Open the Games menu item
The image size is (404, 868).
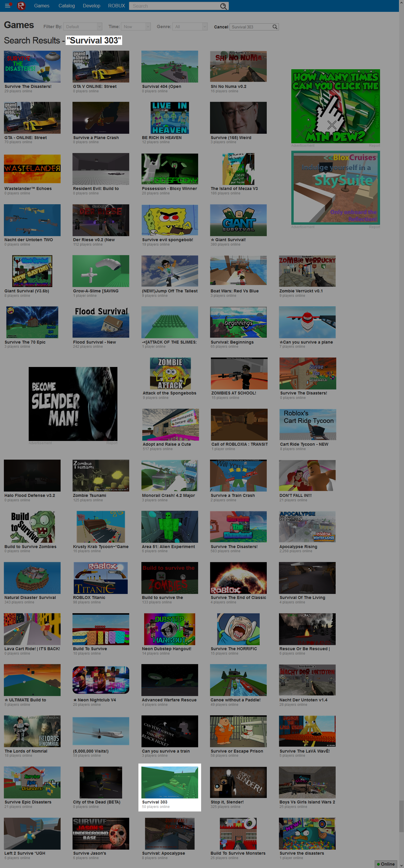[42, 6]
